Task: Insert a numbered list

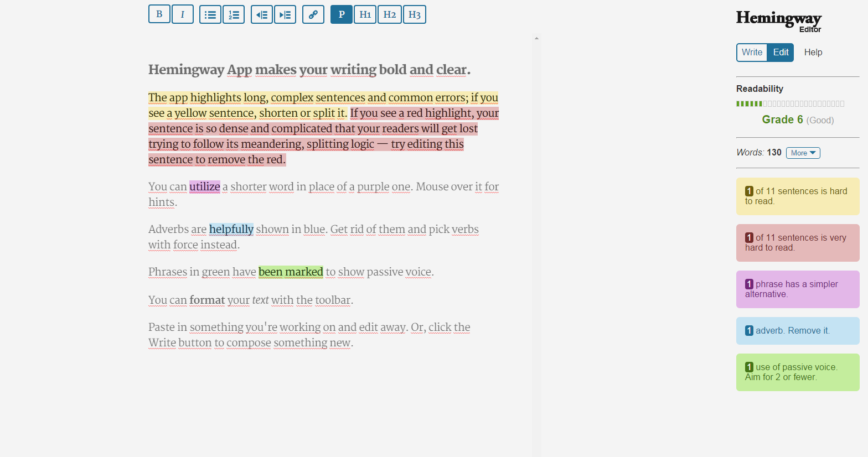Action: click(234, 14)
